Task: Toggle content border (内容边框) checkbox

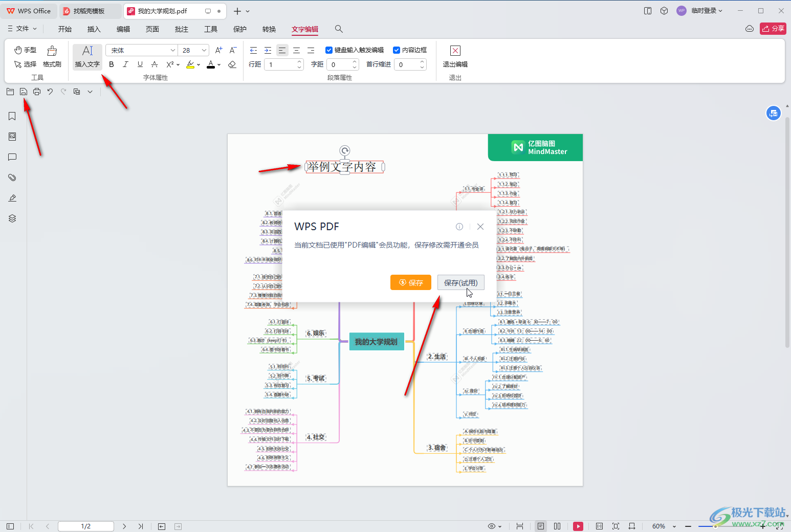Action: pos(397,50)
